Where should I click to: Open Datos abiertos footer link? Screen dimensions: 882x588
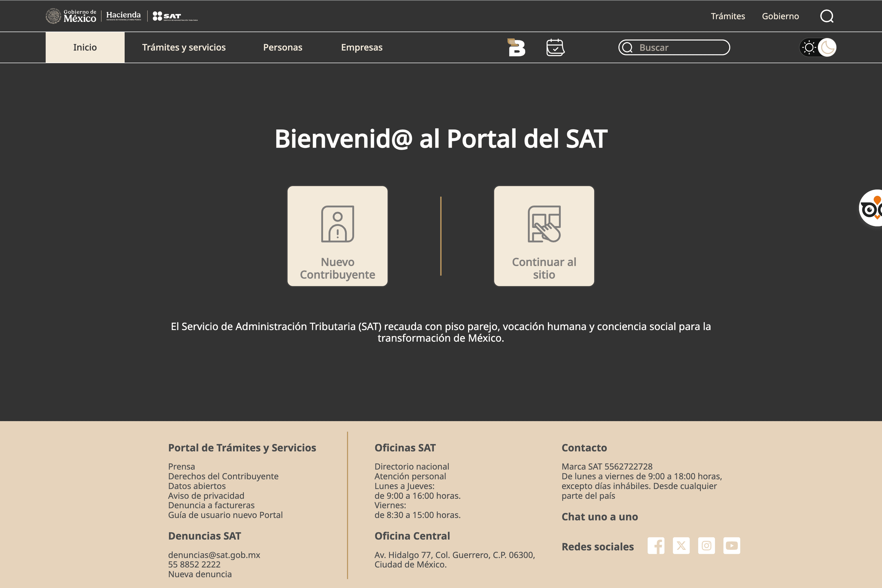[197, 486]
